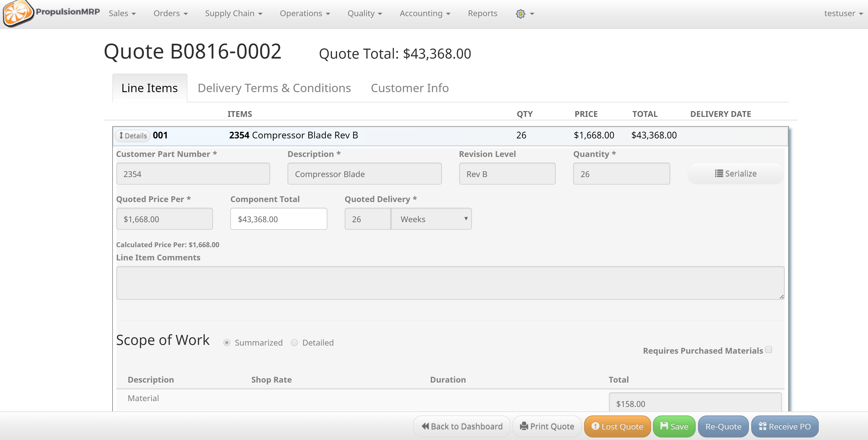Click the Receive PO gift icon button
The height and width of the screenshot is (440, 868).
point(785,426)
